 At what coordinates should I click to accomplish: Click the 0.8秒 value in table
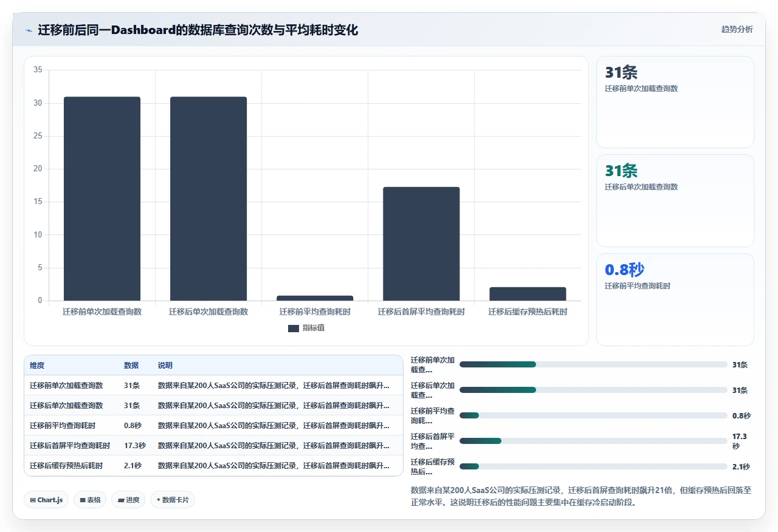133,426
